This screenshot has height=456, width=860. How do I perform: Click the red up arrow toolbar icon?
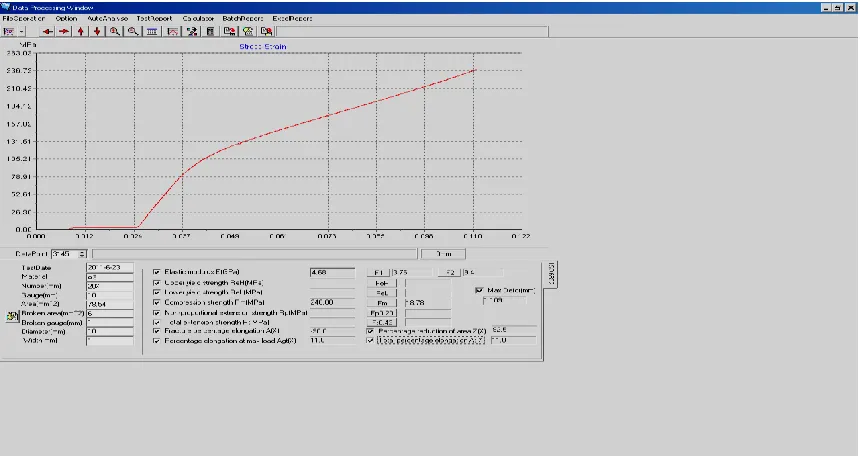(81, 31)
